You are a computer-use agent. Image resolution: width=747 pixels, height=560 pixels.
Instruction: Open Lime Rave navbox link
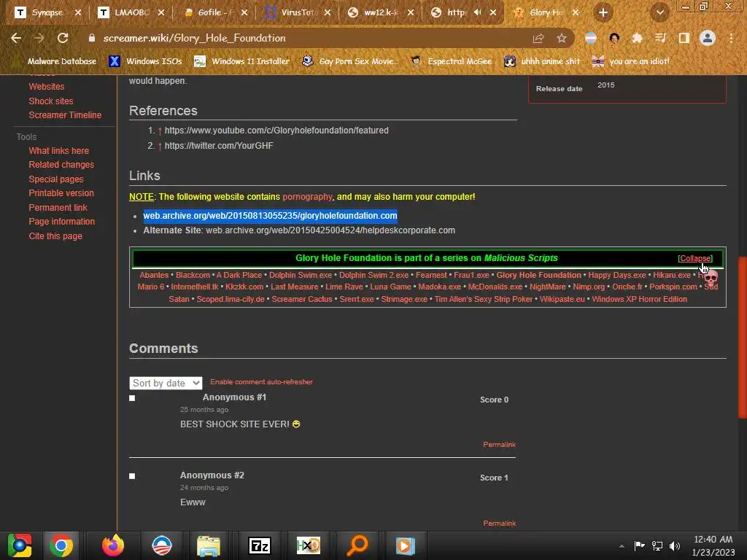coord(344,287)
